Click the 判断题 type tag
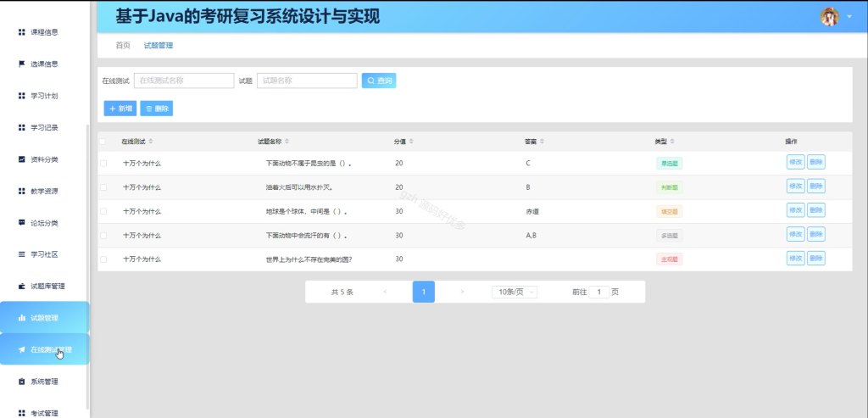 click(x=669, y=187)
